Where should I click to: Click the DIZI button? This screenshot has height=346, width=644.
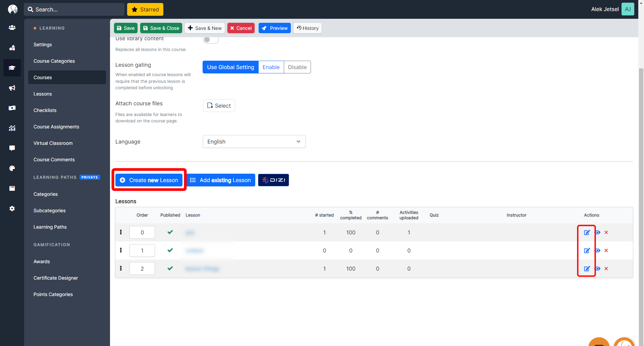pos(273,180)
